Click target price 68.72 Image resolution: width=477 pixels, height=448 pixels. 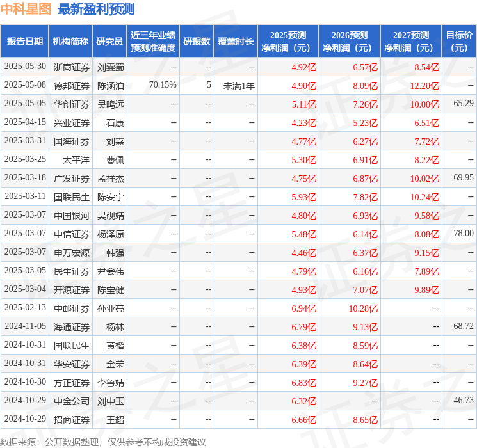(464, 326)
